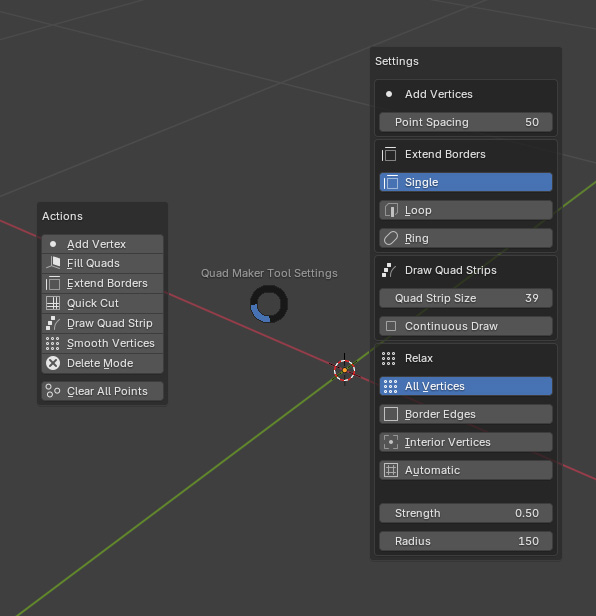596x616 pixels.
Task: Click the Ring mode icon
Action: tap(391, 238)
